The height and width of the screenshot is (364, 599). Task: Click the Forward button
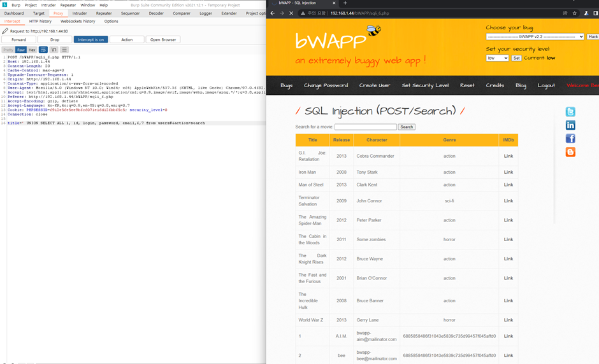pos(18,39)
